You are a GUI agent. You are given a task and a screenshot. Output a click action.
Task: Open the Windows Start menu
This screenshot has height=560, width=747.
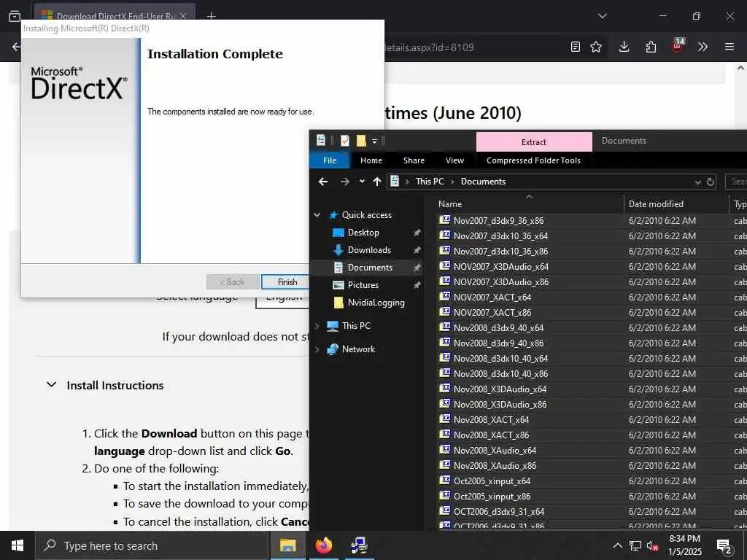tap(18, 545)
